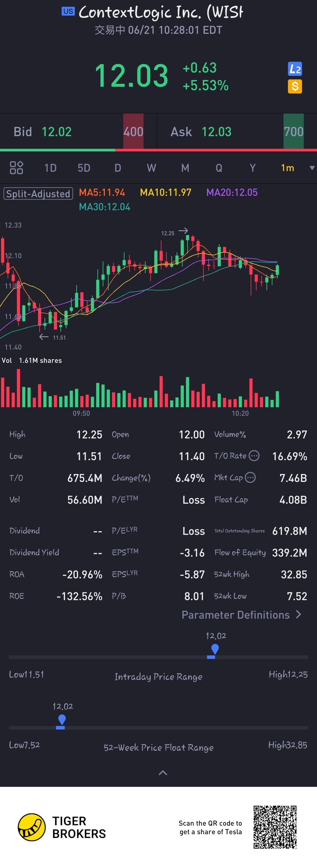The height and width of the screenshot is (868, 317).
Task: Collapse the stock details panel
Action: click(x=163, y=773)
